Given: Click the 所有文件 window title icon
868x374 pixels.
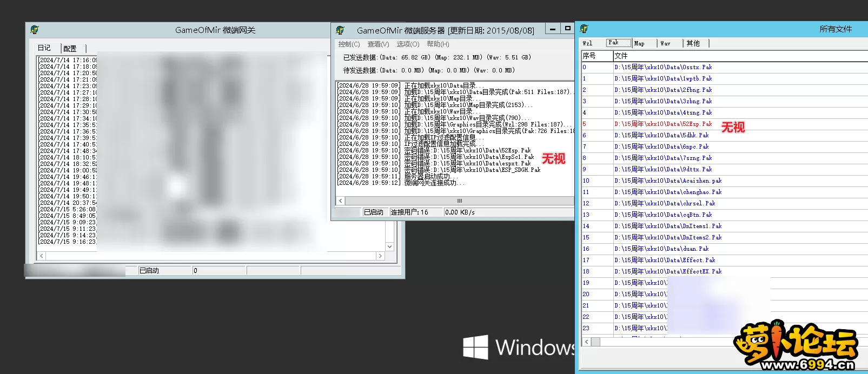Looking at the screenshot, I should [x=584, y=29].
